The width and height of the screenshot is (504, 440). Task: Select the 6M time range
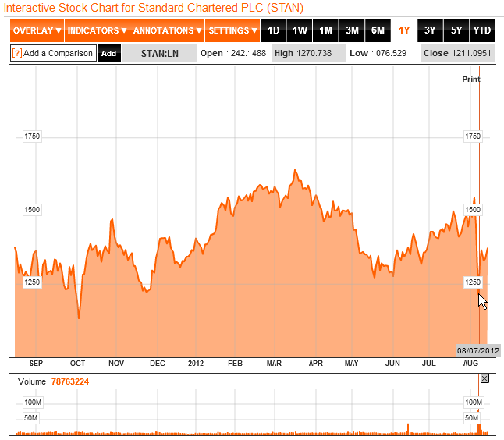tap(378, 30)
